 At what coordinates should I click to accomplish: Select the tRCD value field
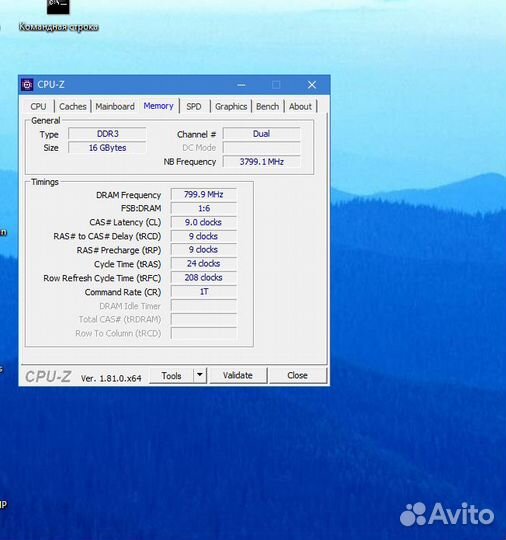tap(204, 236)
